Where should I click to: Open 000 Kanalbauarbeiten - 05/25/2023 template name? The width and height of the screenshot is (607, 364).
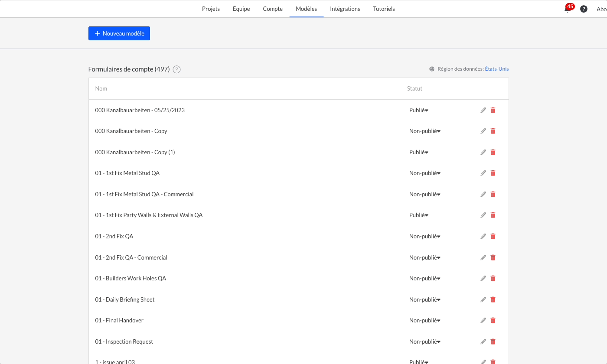(x=140, y=110)
